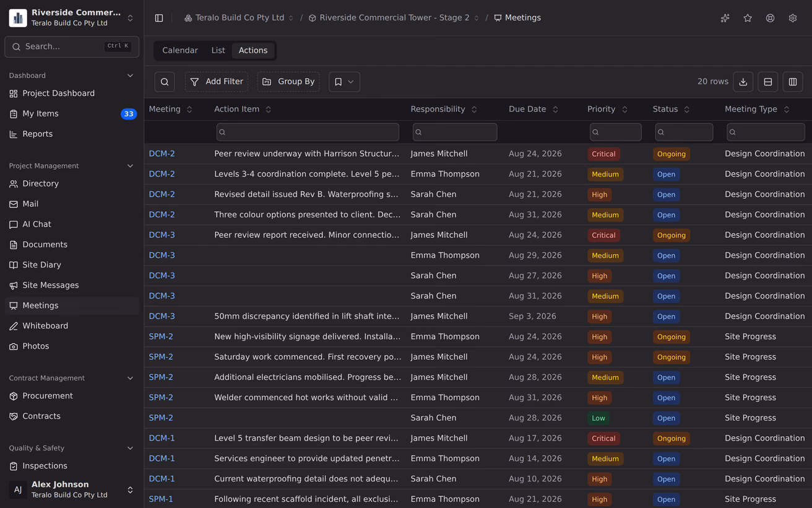Click 'Welder commenced hot works' action item
The width and height of the screenshot is (812, 508).
pyautogui.click(x=306, y=398)
